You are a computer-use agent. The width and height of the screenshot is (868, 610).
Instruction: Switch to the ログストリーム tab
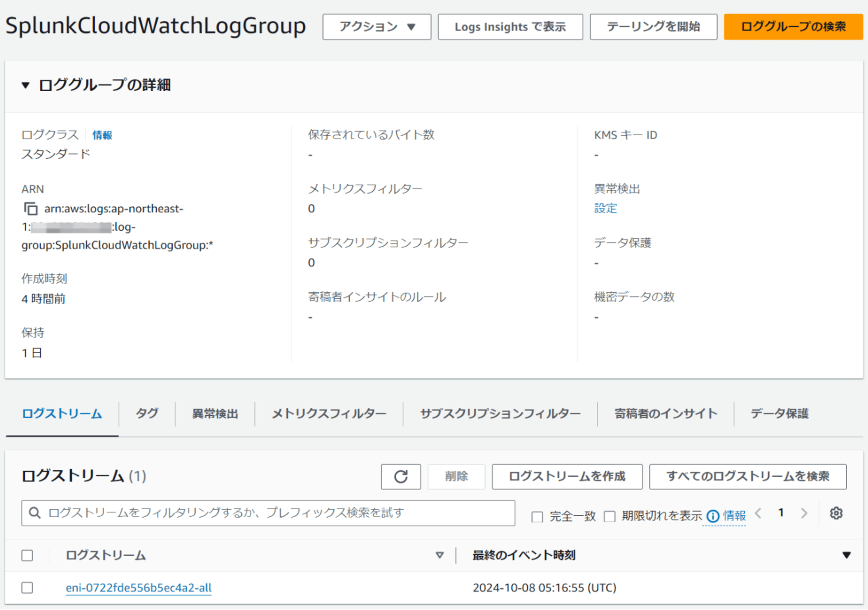click(x=62, y=414)
